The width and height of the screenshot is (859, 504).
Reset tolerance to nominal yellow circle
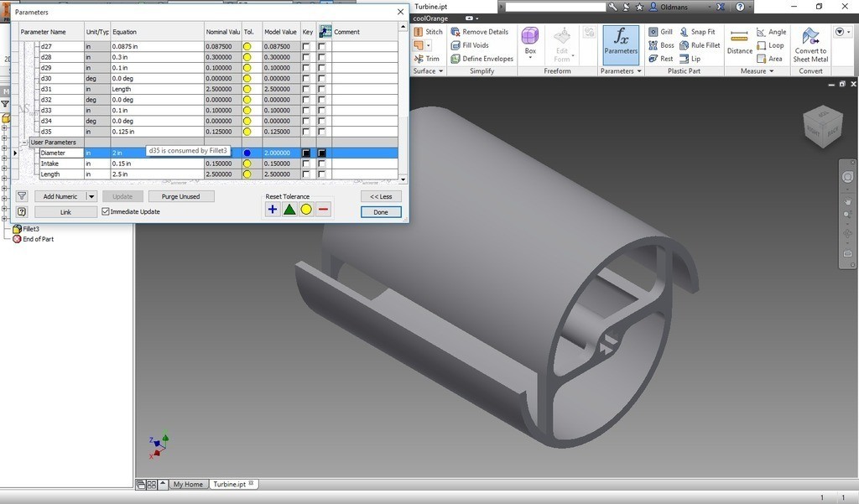click(306, 210)
